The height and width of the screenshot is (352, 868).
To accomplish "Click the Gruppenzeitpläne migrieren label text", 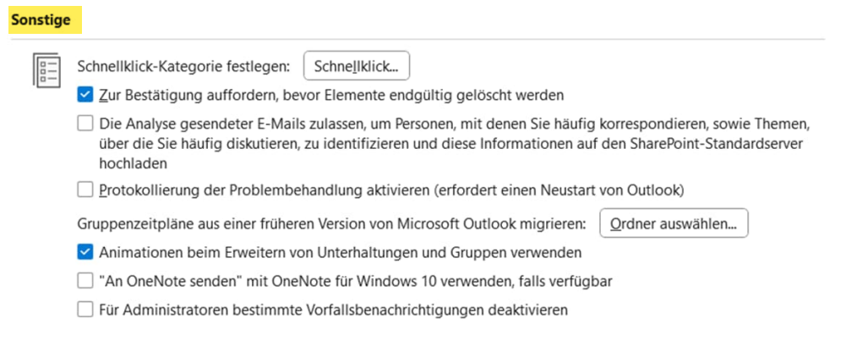I will [331, 224].
